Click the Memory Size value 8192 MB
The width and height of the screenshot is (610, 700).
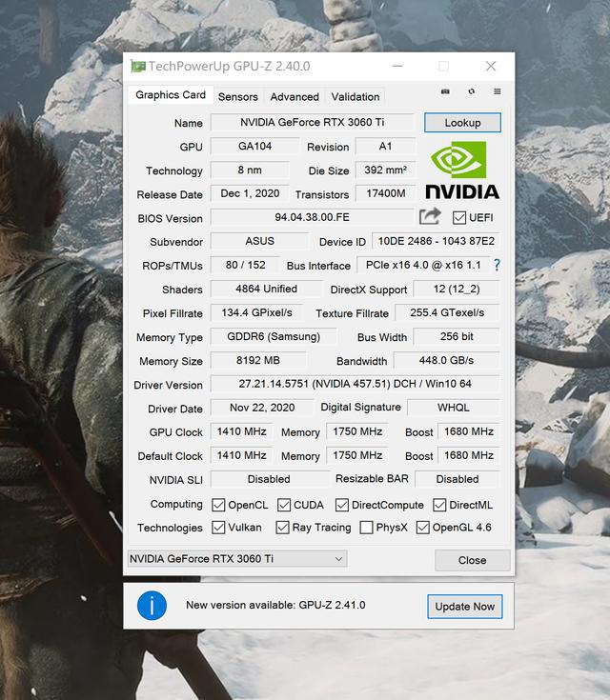tap(258, 360)
